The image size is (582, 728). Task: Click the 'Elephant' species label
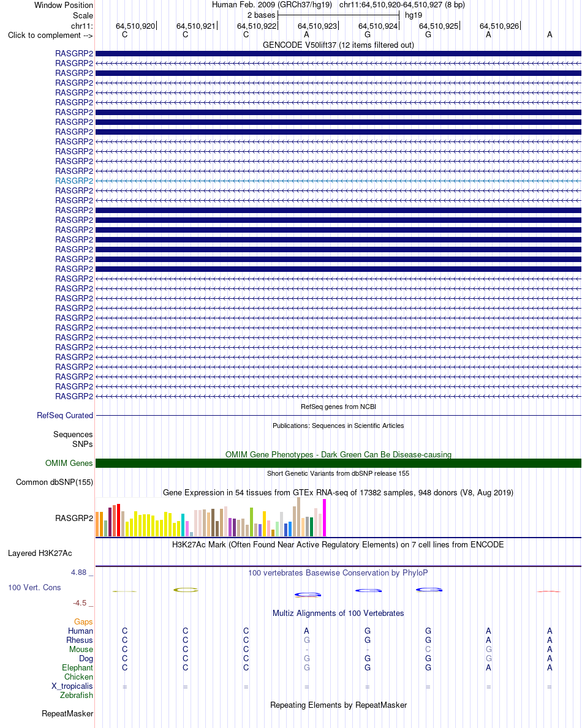click(77, 667)
